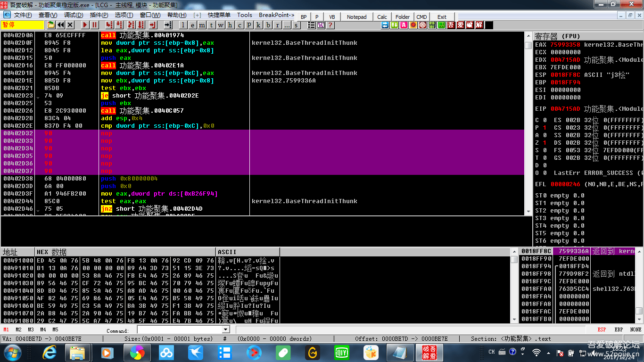Click the Restart program rewind icon
Image resolution: width=644 pixels, height=362 pixels.
click(x=61, y=25)
